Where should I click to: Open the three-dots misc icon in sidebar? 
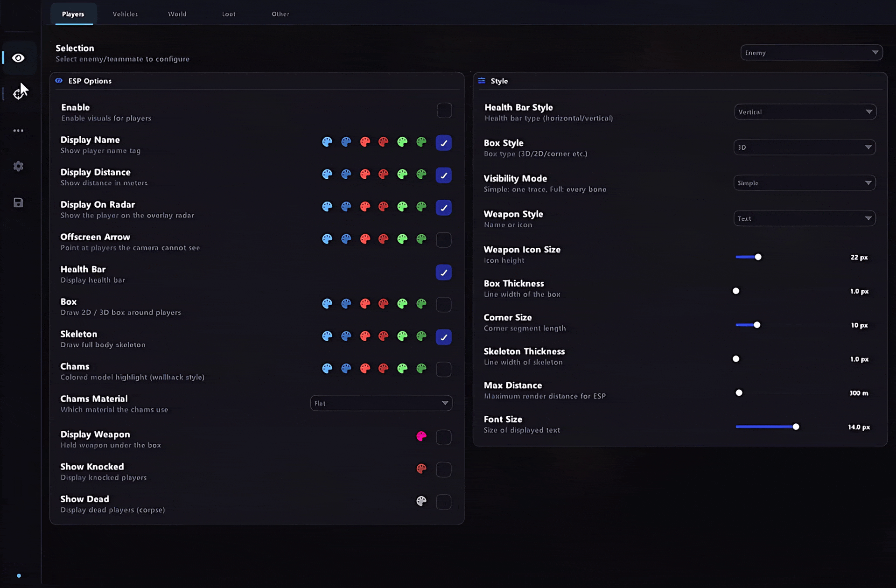click(x=18, y=131)
